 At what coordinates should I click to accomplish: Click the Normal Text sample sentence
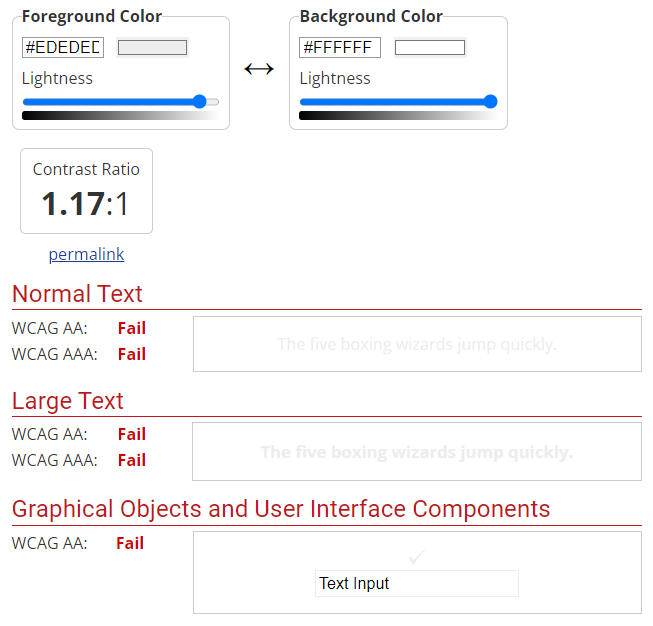(417, 344)
